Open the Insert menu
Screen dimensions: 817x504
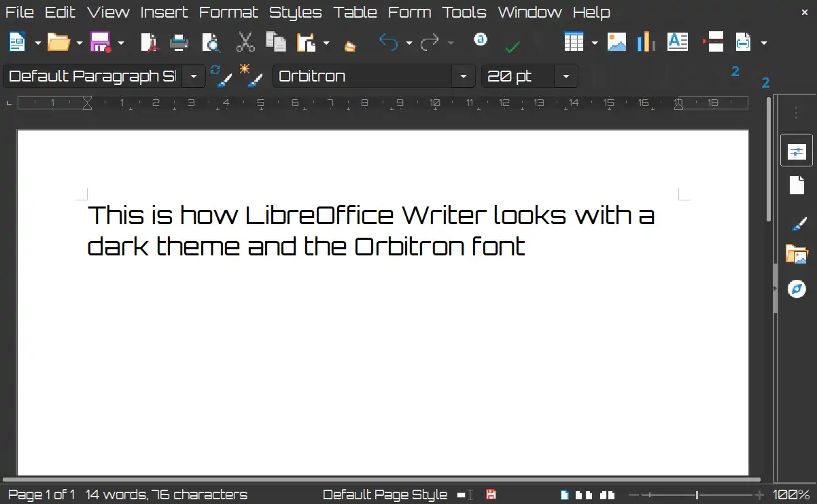coord(164,12)
